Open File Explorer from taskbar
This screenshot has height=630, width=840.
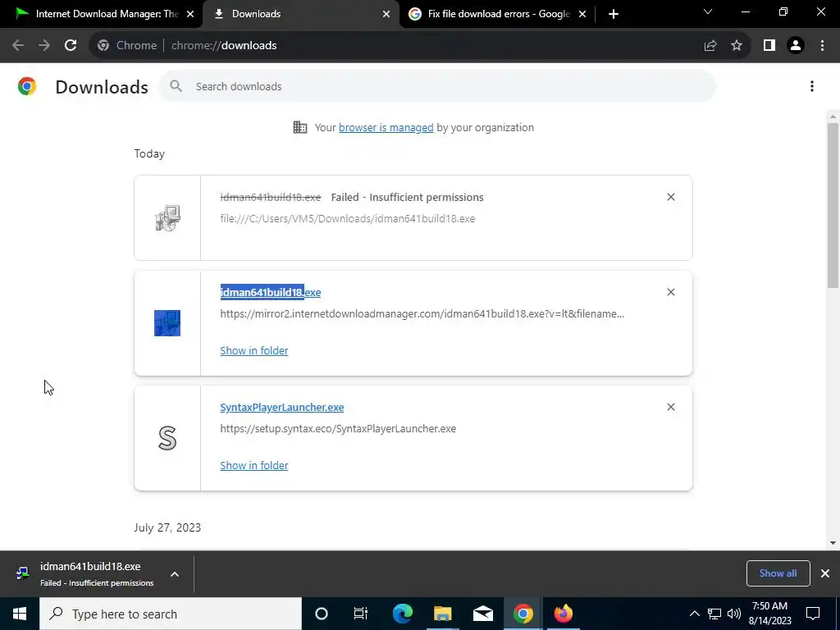pyautogui.click(x=442, y=614)
